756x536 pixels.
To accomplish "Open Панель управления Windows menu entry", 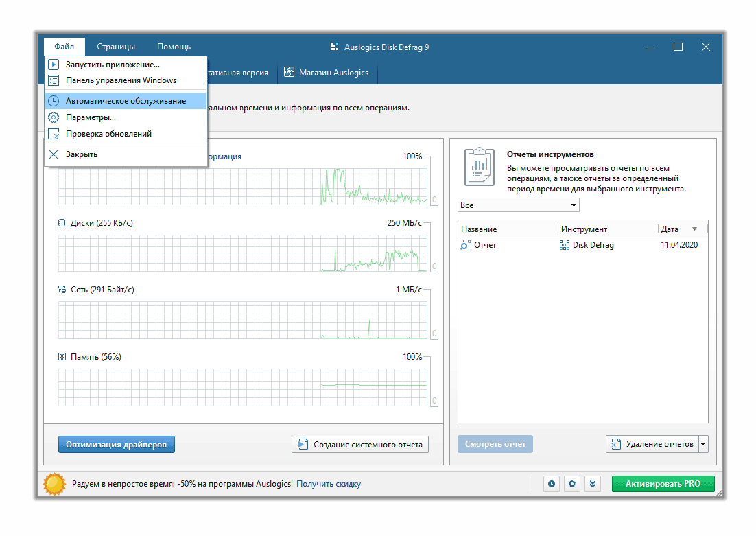I will tap(121, 80).
